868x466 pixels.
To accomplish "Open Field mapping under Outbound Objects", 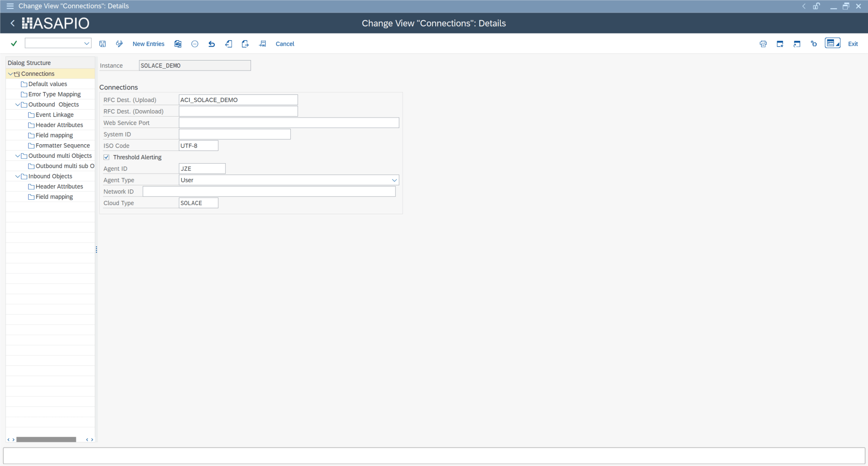I will [54, 135].
